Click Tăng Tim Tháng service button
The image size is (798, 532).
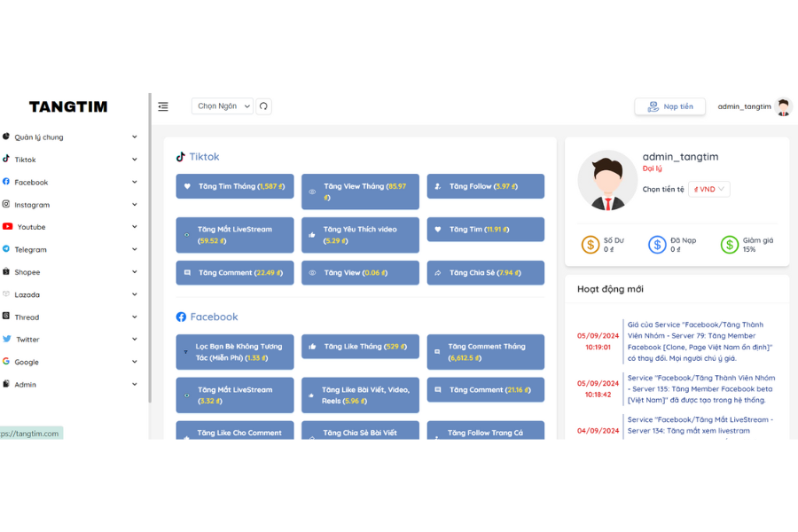click(235, 187)
